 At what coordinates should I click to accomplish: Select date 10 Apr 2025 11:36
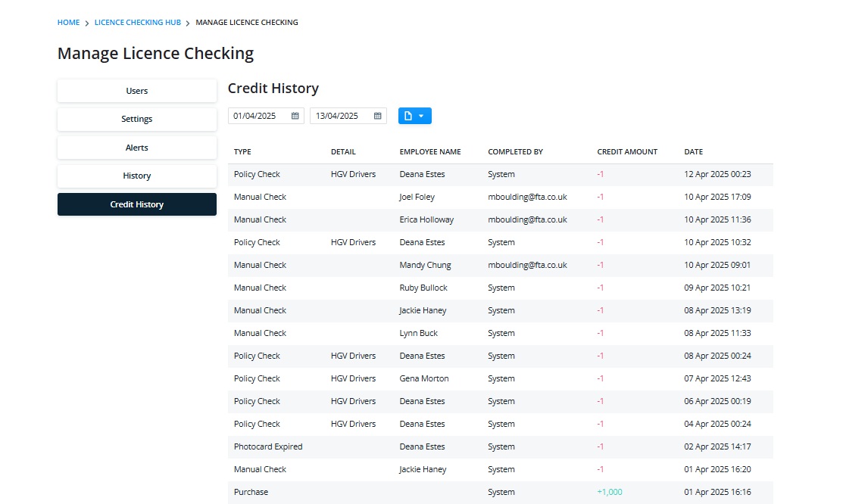(717, 220)
